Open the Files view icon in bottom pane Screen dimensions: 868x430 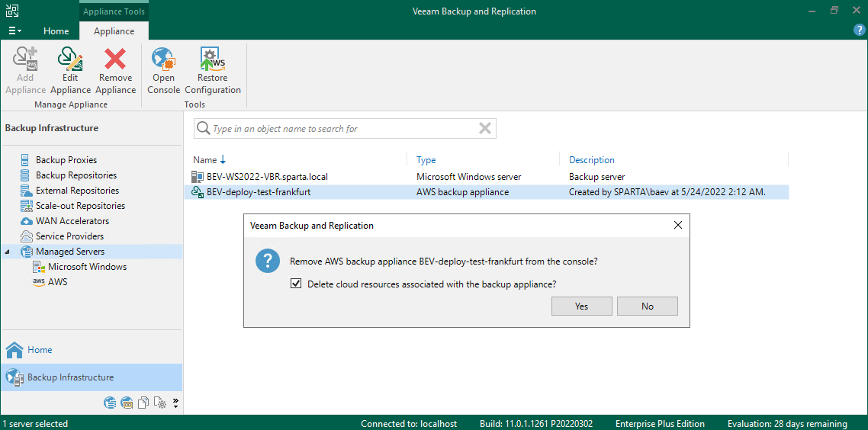tap(143, 403)
